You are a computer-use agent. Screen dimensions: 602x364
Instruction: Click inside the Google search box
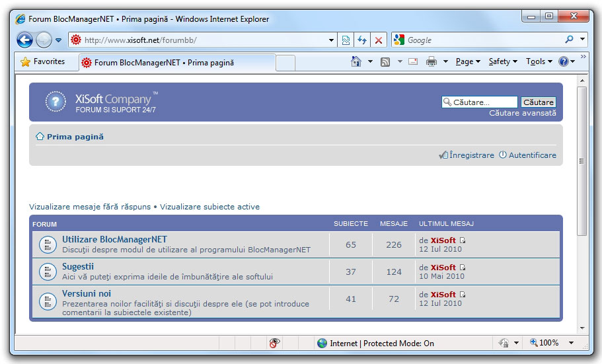point(484,40)
